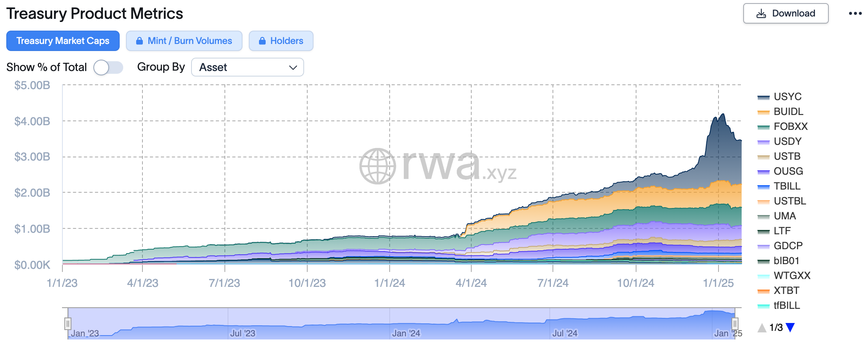868x343 pixels.
Task: Click the Group By dropdown chevron arrow
Action: coord(293,68)
